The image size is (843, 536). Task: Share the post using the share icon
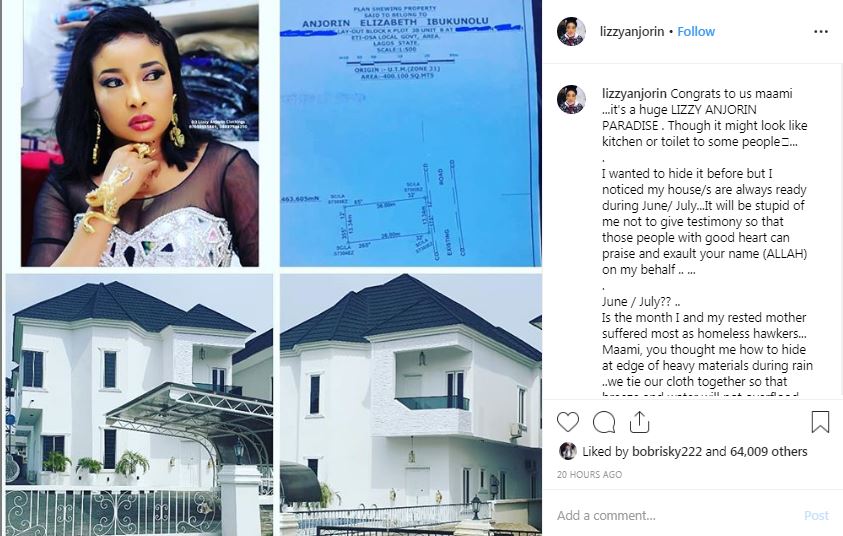pos(639,422)
